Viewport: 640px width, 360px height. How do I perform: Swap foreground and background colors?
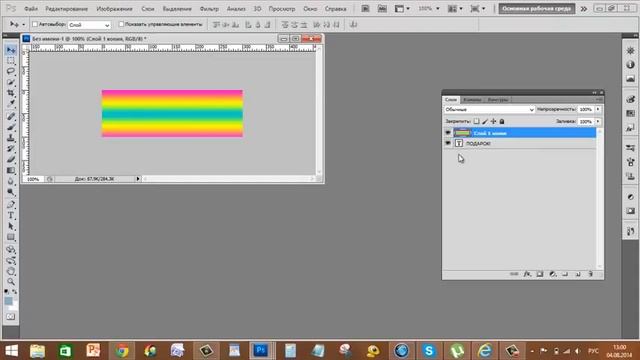click(x=15, y=291)
